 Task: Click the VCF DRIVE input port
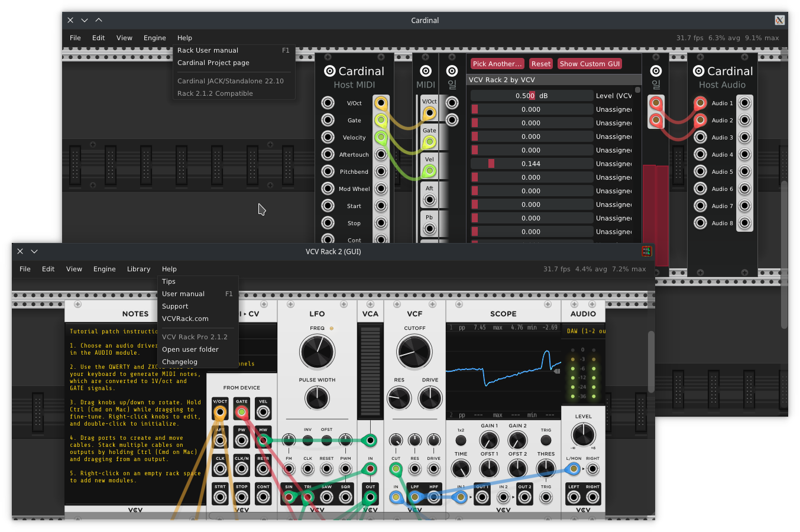pos(433,469)
